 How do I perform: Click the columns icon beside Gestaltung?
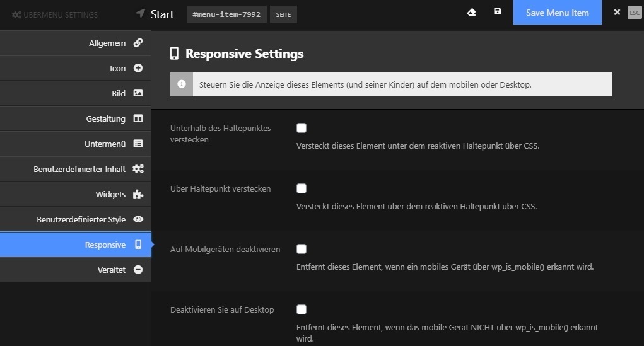coord(138,118)
